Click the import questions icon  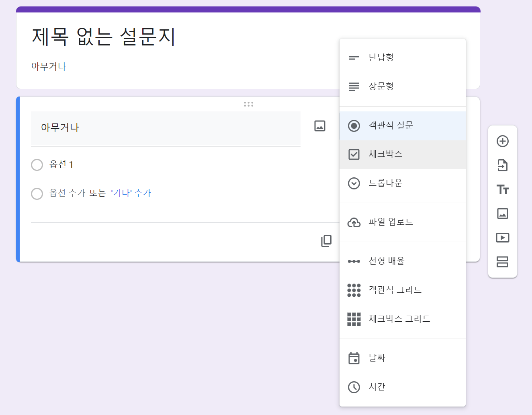pos(503,165)
